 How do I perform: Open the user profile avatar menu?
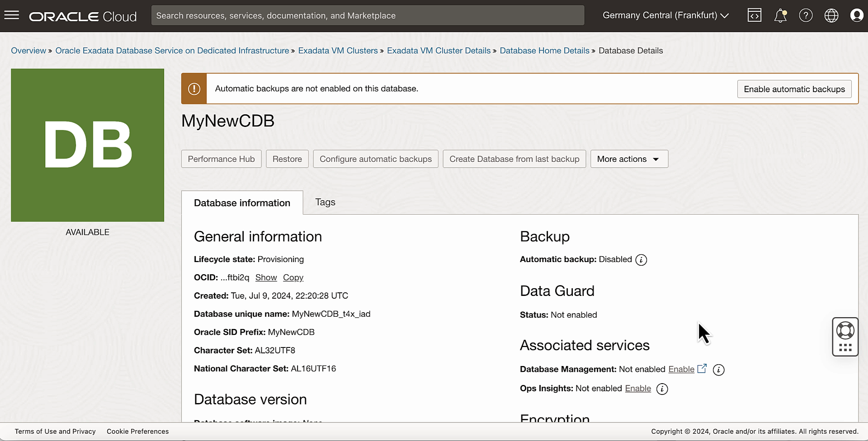coord(856,15)
